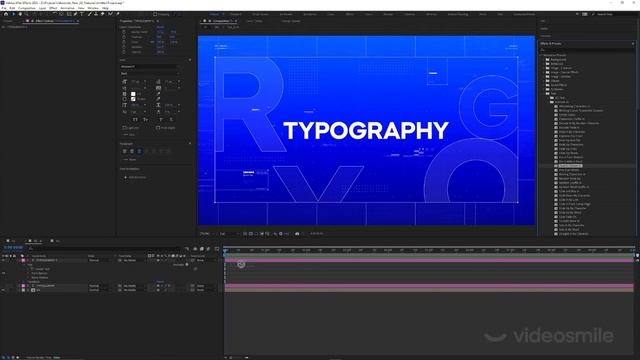Enable the Snapping checkbox in toolbar

(x=155, y=14)
